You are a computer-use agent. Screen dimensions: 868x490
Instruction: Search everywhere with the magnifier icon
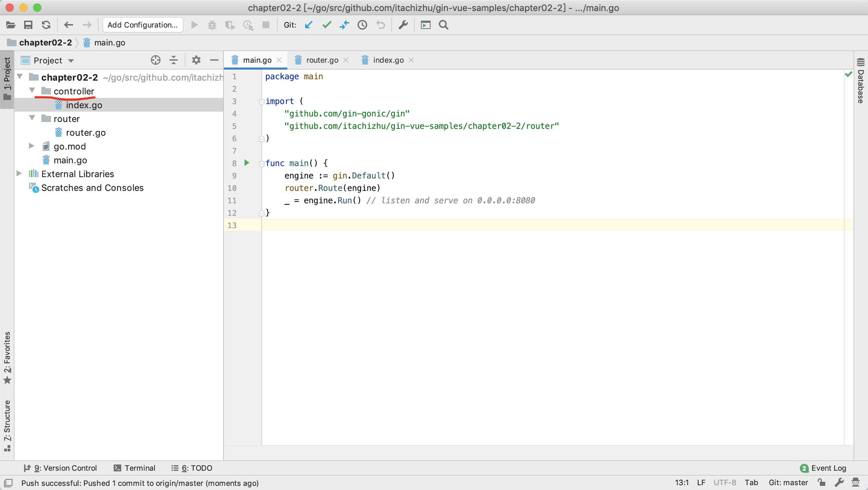coord(444,25)
